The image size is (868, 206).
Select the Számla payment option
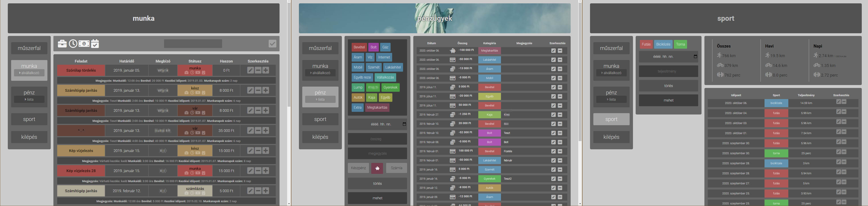pyautogui.click(x=396, y=168)
